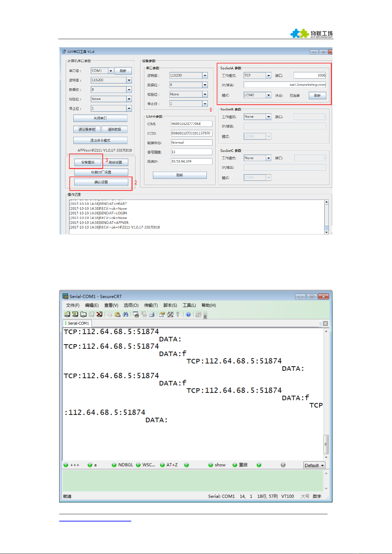Select the Serial-COM1 session tab
This screenshot has height=554, width=392.
click(77, 323)
